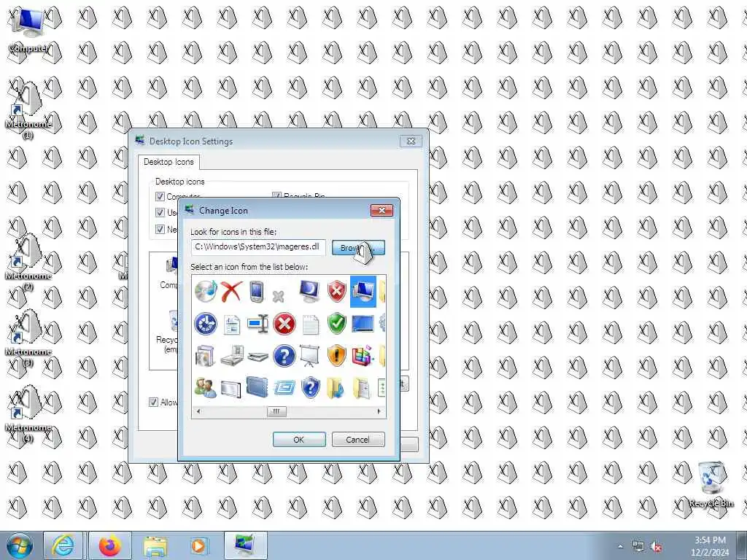Confirm with OK in Change Icon dialog
The width and height of the screenshot is (747, 560).
tap(298, 439)
